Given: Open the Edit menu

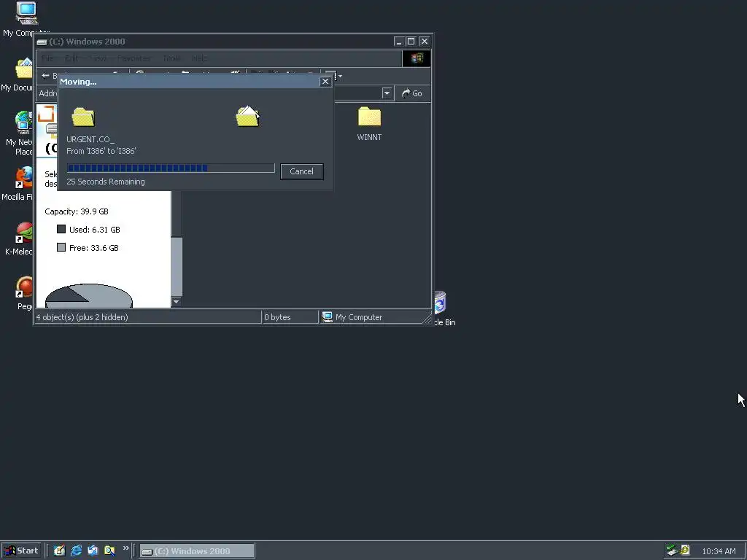Looking at the screenshot, I should pos(71,58).
